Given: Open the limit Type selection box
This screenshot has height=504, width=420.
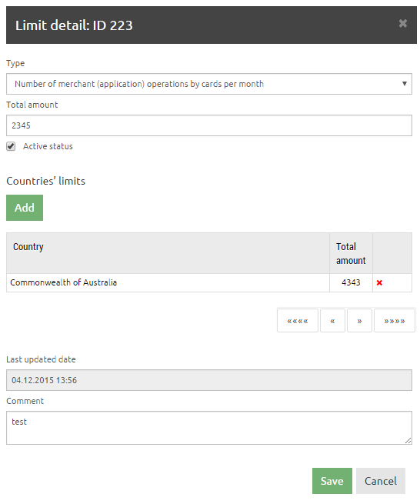Looking at the screenshot, I should coord(209,84).
